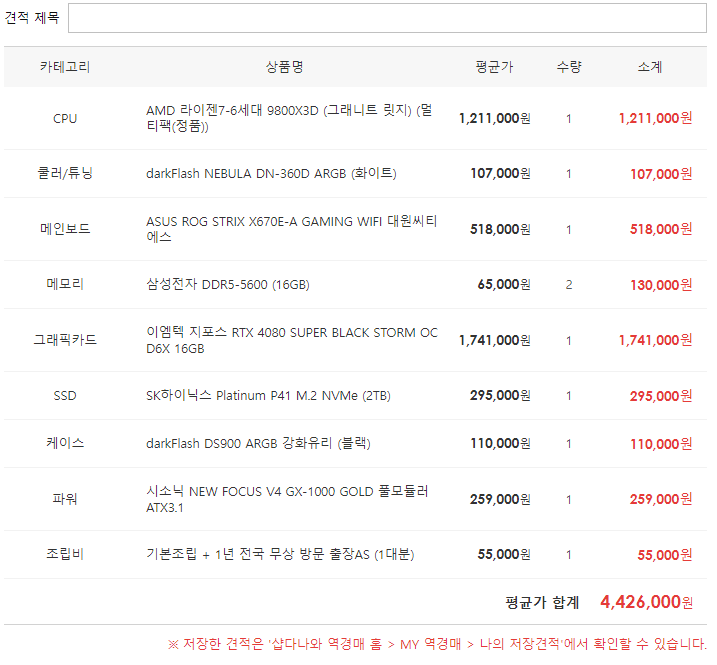Click the black 110,000원 average price for the case

tap(501, 443)
